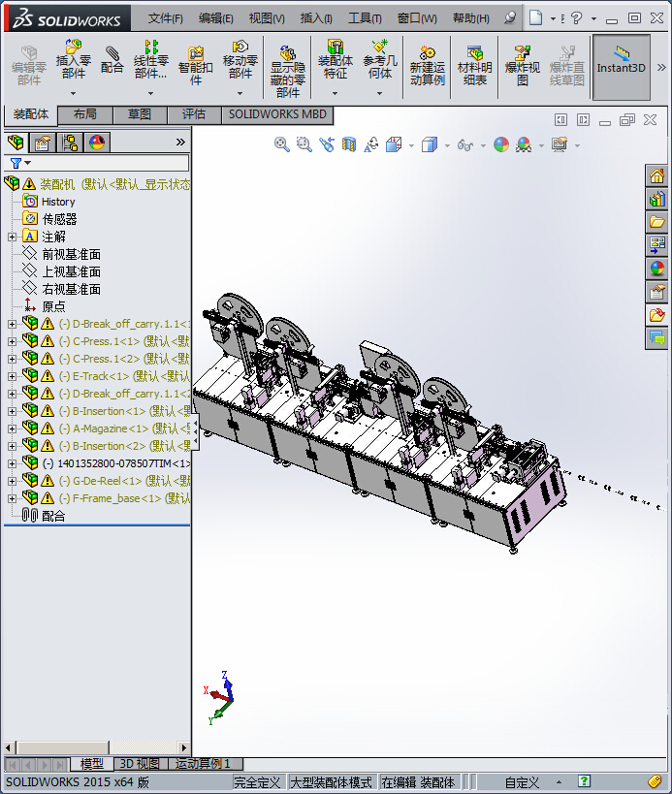Click the Mate (配合) paperclip tool
The image size is (672, 794).
[112, 59]
